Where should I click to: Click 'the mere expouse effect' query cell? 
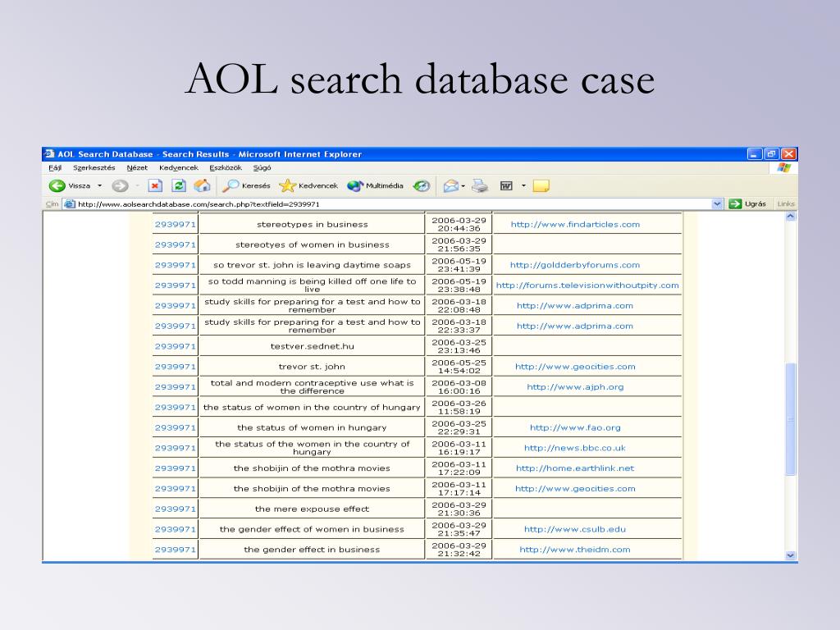[312, 509]
